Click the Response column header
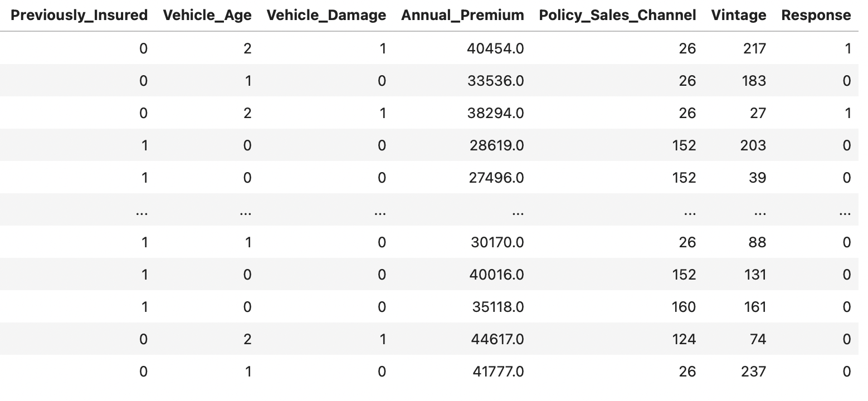 (x=816, y=16)
